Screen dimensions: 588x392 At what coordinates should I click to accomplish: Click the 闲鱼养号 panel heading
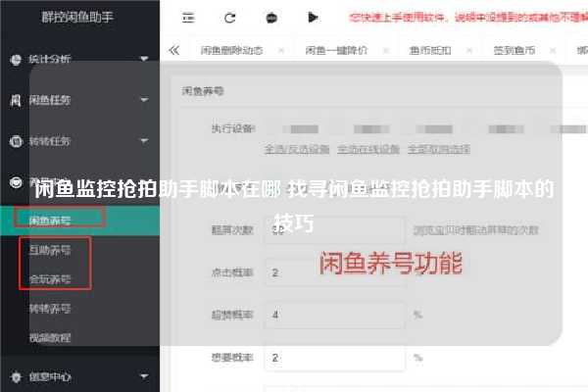click(203, 91)
